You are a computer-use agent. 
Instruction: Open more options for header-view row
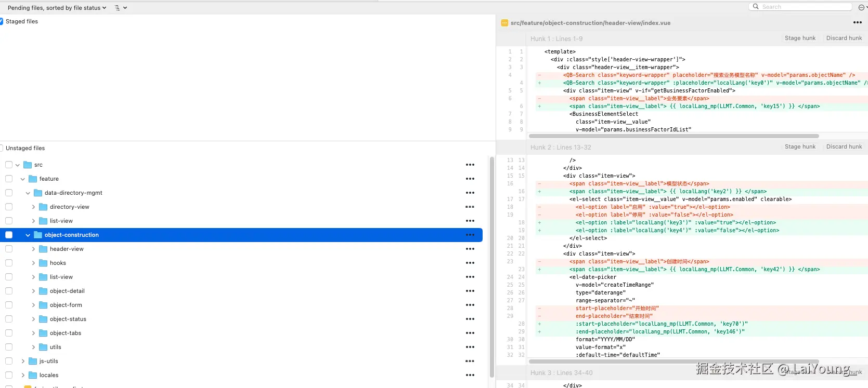470,249
